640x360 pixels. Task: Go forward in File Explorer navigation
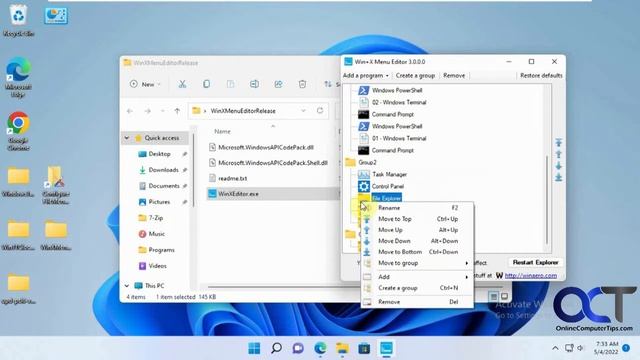tap(147, 111)
